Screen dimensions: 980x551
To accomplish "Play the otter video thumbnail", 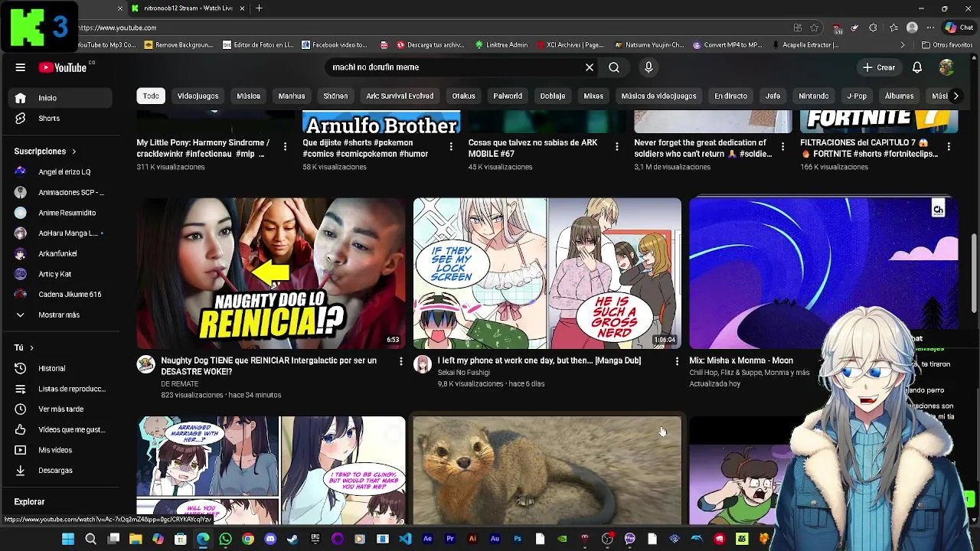I will (x=547, y=471).
